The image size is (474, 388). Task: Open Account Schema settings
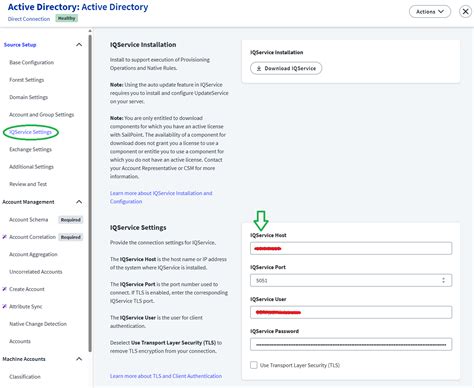29,220
